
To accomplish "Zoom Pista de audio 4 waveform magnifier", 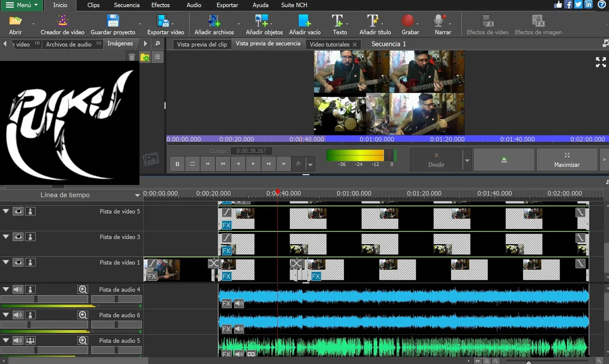I will [83, 289].
